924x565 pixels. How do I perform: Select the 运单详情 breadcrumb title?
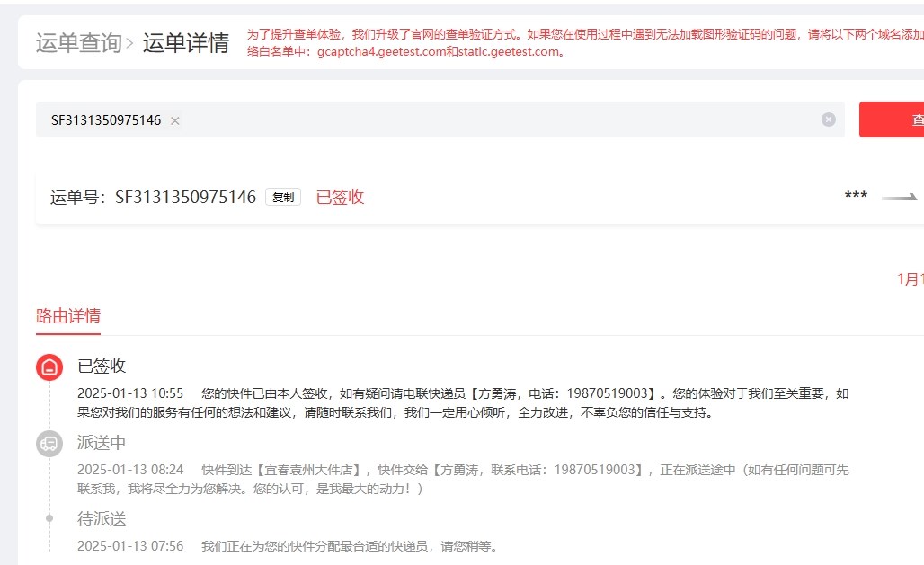point(186,43)
